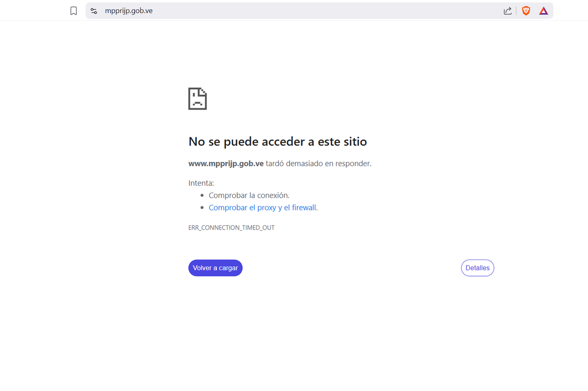Click the Intenta: label
588x391 pixels.
201,183
